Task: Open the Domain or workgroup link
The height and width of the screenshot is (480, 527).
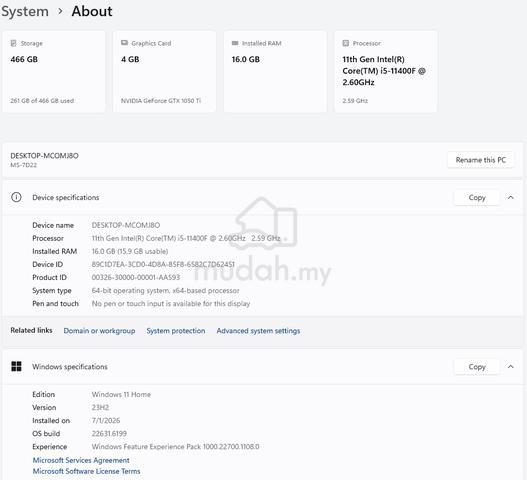Action: pyautogui.click(x=99, y=331)
